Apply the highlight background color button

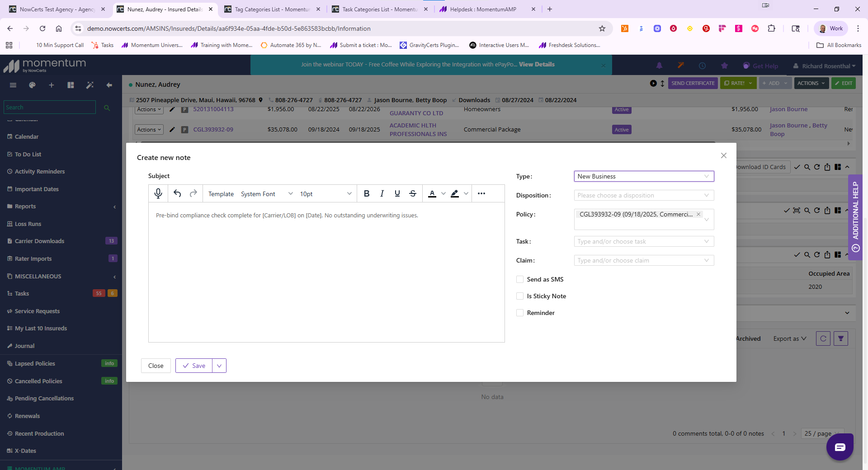(455, 193)
